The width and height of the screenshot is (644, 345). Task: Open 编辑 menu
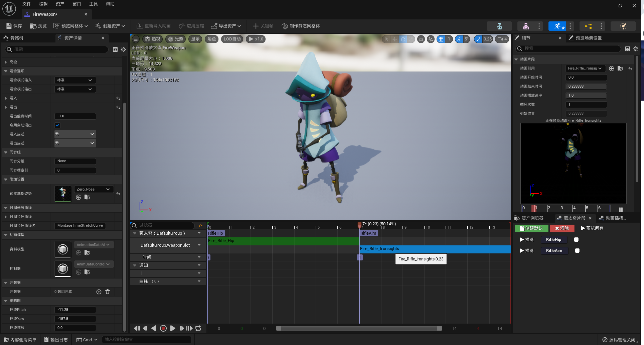click(x=43, y=4)
